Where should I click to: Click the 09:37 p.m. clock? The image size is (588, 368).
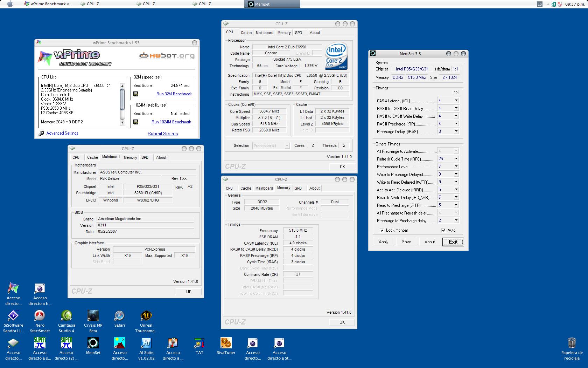coord(575,4)
